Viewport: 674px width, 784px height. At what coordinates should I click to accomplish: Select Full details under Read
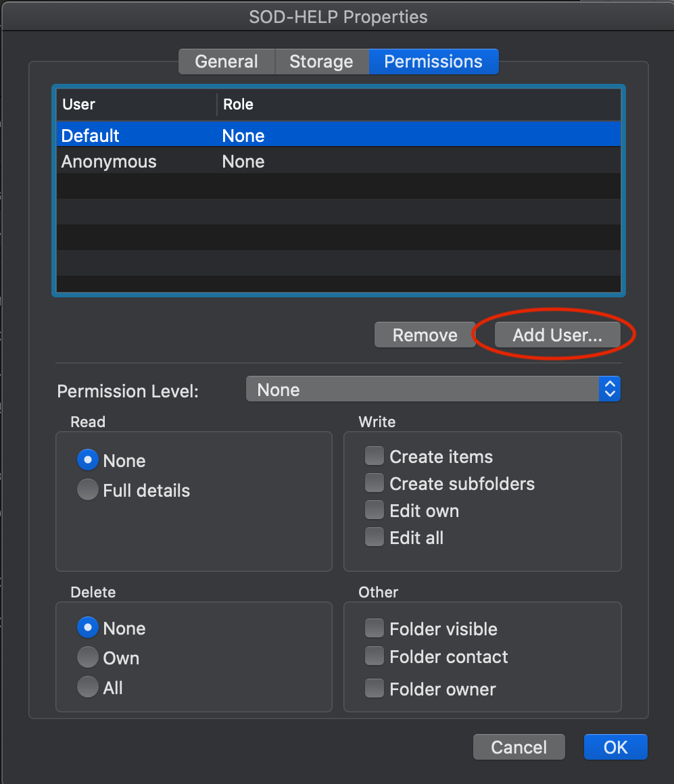pyautogui.click(x=88, y=490)
